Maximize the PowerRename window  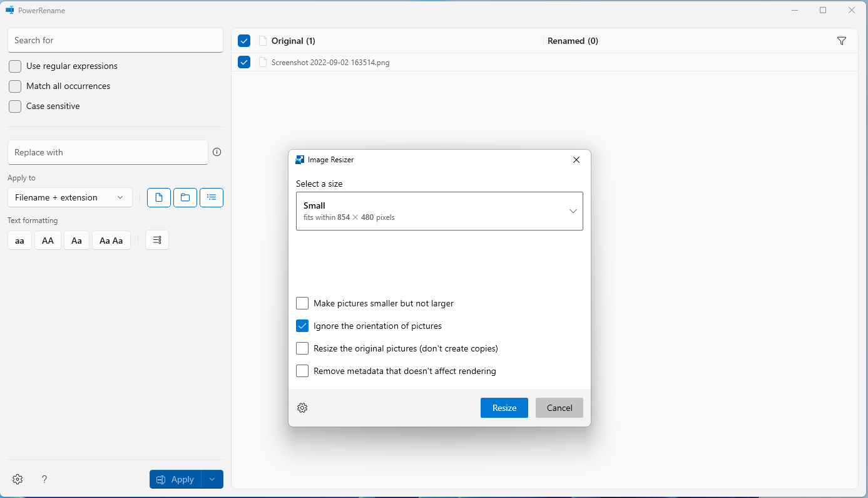click(x=823, y=10)
